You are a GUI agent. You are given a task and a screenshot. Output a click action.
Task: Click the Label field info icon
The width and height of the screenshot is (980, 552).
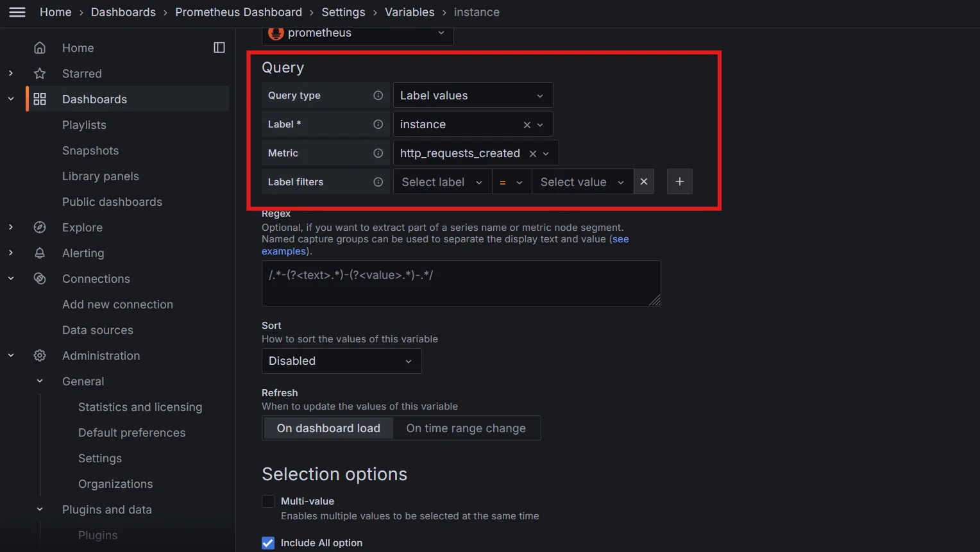click(378, 124)
